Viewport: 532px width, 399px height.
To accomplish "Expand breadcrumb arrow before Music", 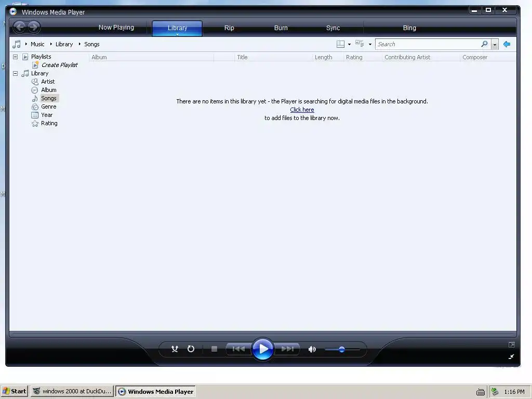I will (x=26, y=44).
